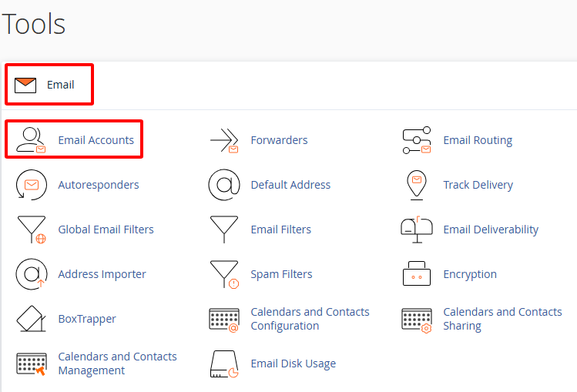The height and width of the screenshot is (392, 577).
Task: Click the Spam Filters warning funnel icon
Action: pos(224,274)
